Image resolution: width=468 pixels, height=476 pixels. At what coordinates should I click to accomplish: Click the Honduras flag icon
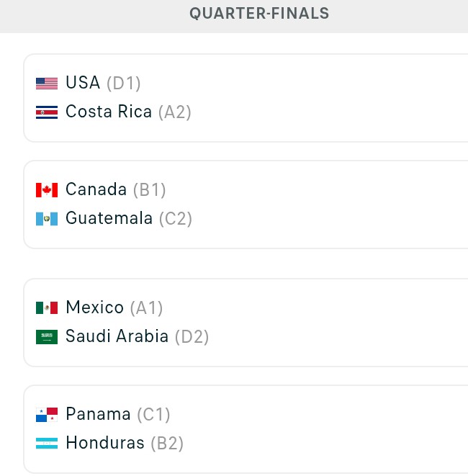(x=47, y=443)
